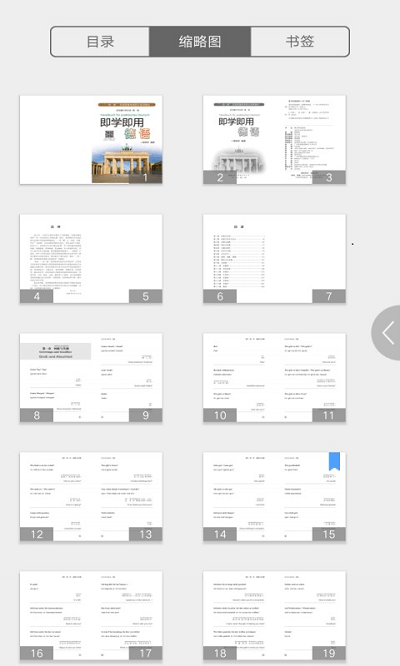
Task: Open the pages 18-19 spread thumbnail
Action: pos(274,615)
